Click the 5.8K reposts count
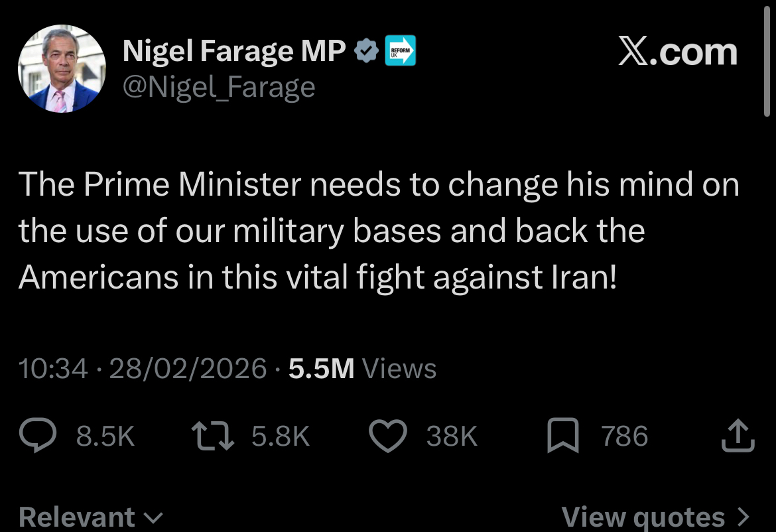This screenshot has width=776, height=532. pos(281,436)
